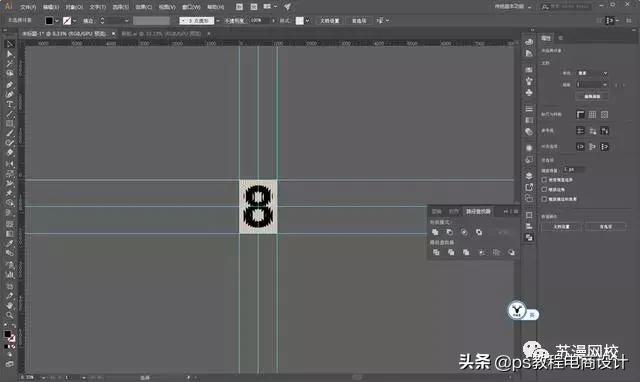Open the 效果(C) menu
The width and height of the screenshot is (640, 382).
(144, 7)
